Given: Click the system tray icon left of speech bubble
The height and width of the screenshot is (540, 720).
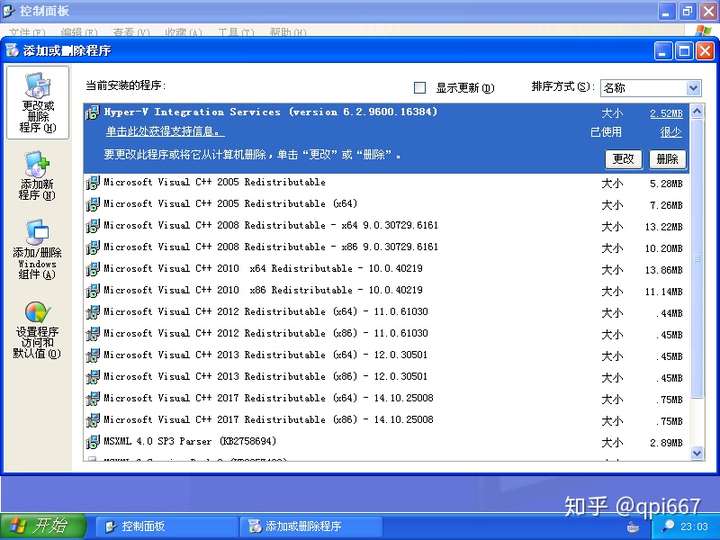Looking at the screenshot, I should click(633, 526).
